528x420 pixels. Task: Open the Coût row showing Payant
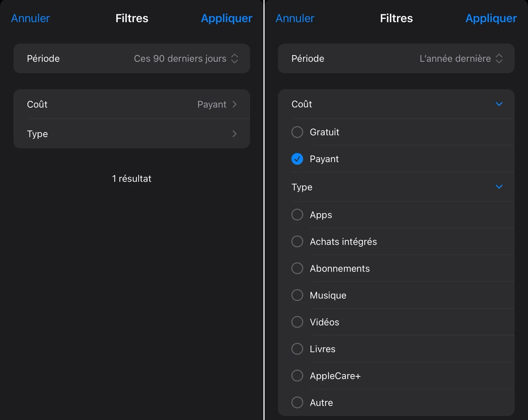tap(132, 104)
